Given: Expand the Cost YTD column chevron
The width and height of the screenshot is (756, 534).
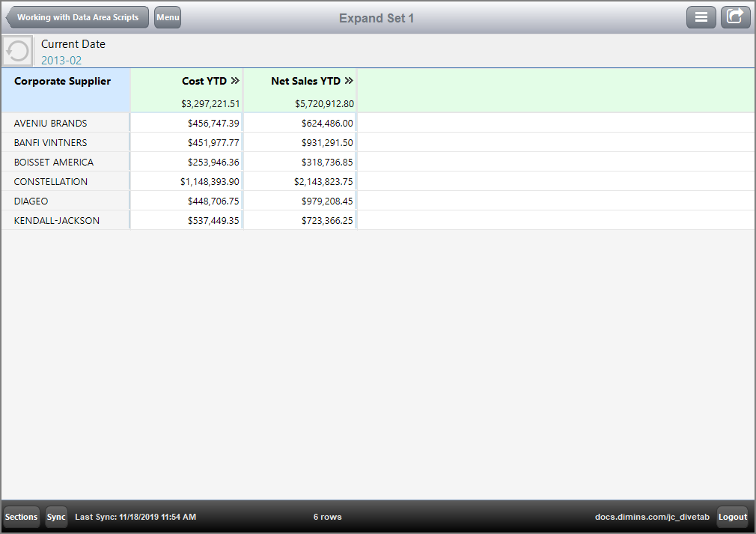Looking at the screenshot, I should [x=235, y=80].
